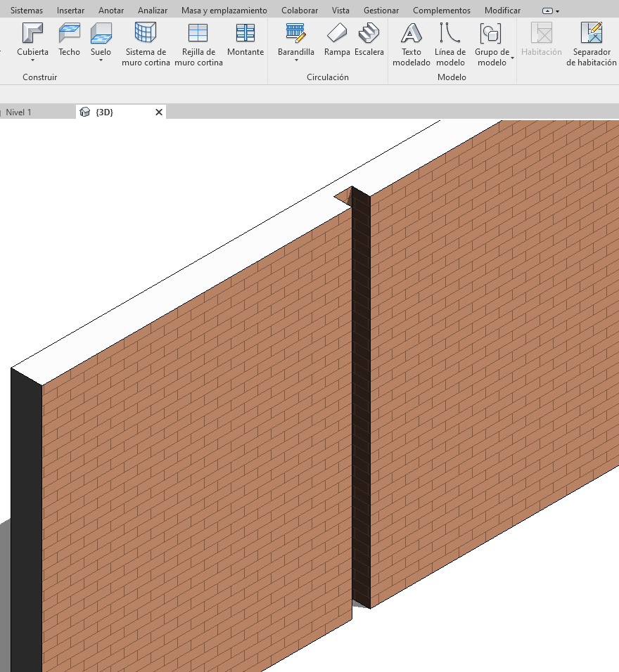Open the Anotar ribbon tab
Screen dimensions: 619x672
coord(111,11)
